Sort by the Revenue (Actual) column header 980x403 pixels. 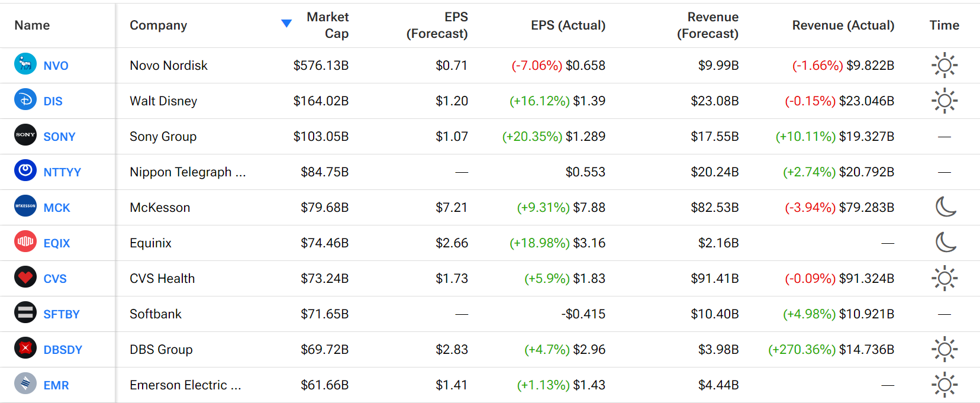tap(843, 25)
